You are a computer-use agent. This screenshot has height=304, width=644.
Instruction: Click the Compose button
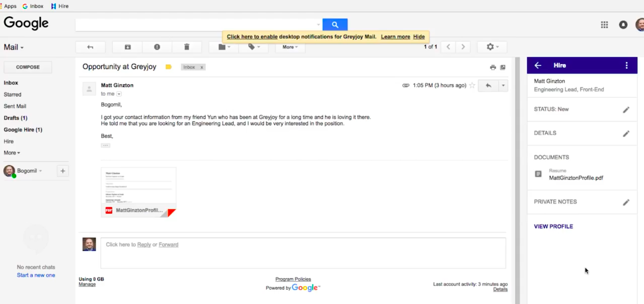click(28, 67)
